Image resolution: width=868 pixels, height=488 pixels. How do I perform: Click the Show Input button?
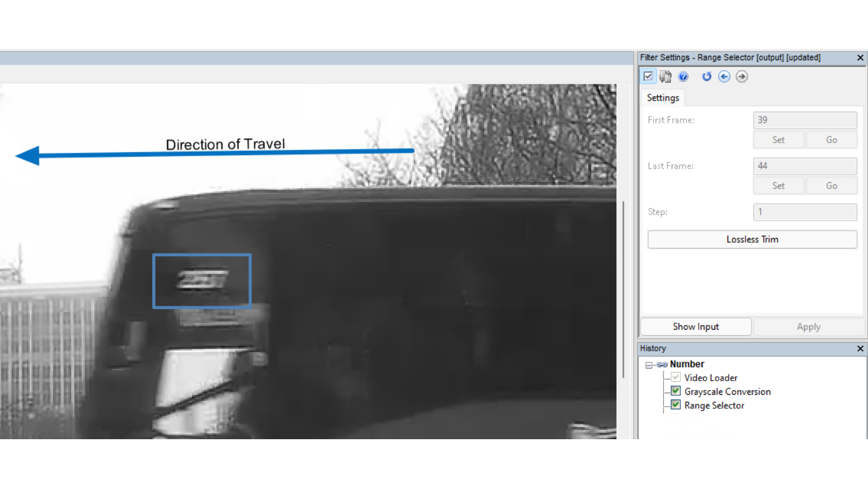coord(696,327)
